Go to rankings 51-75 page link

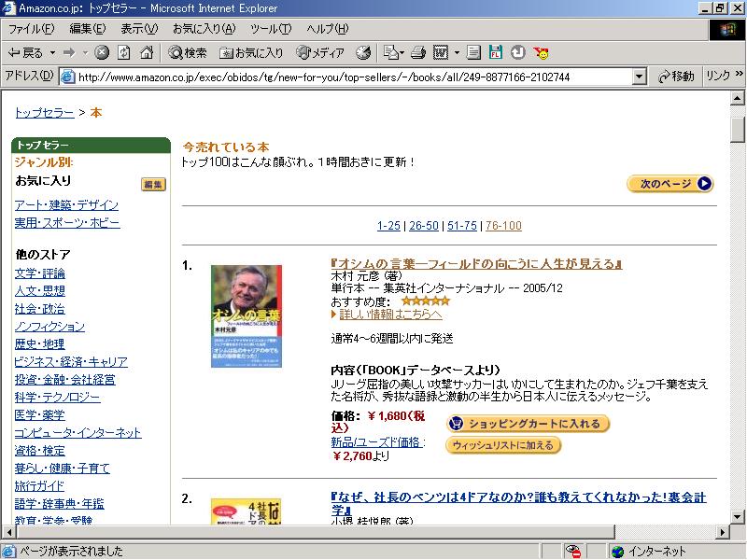462,226
